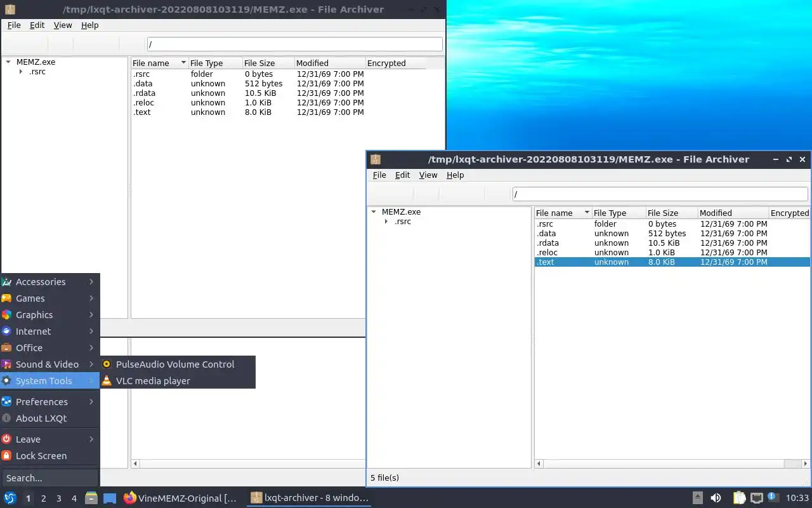Collapse MEMZ.exe tree node in background archiver window
The width and height of the screenshot is (812, 508).
pyautogui.click(x=8, y=62)
